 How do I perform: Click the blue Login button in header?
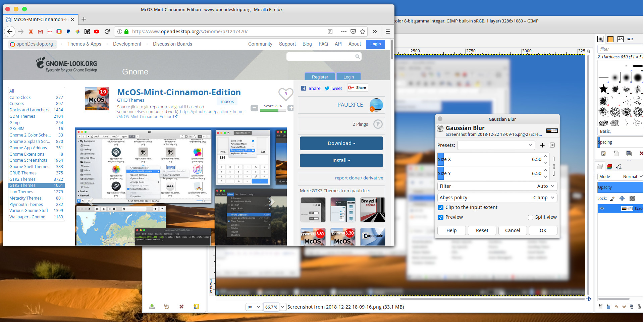[x=375, y=44]
